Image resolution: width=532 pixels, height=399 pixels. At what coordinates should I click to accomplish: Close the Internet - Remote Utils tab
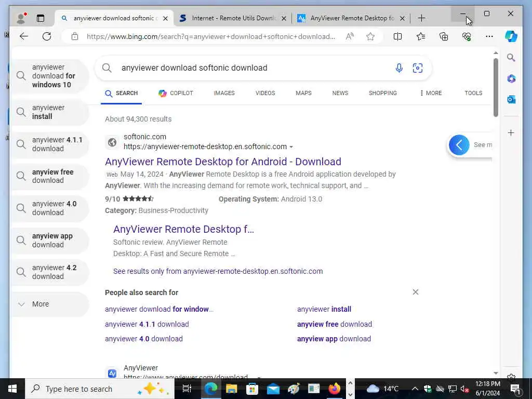coord(284,18)
